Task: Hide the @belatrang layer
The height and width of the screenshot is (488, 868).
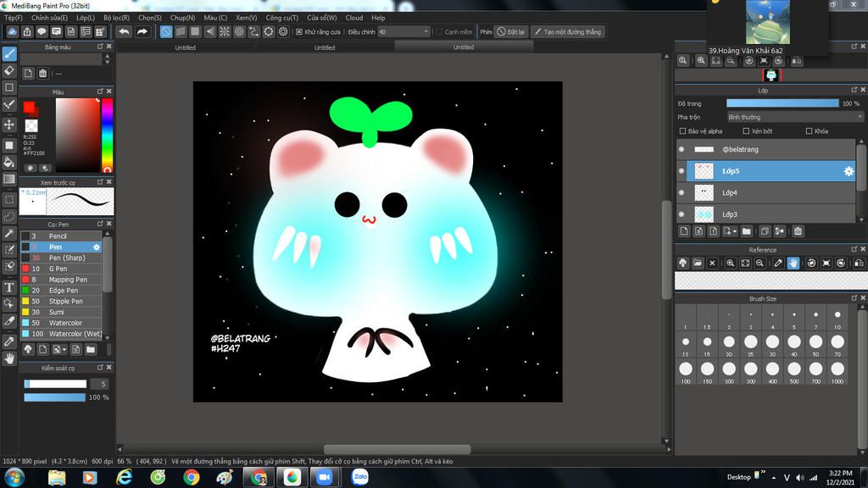Action: (682, 149)
